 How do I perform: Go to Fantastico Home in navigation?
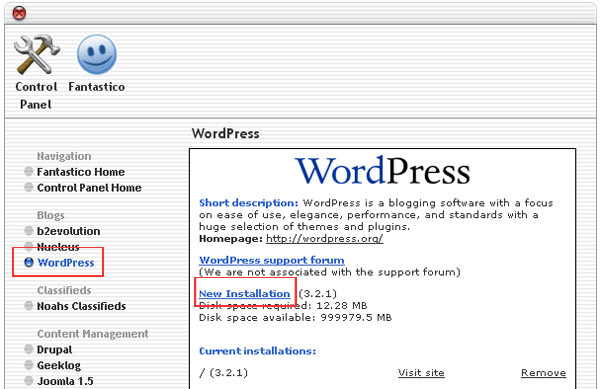point(81,172)
